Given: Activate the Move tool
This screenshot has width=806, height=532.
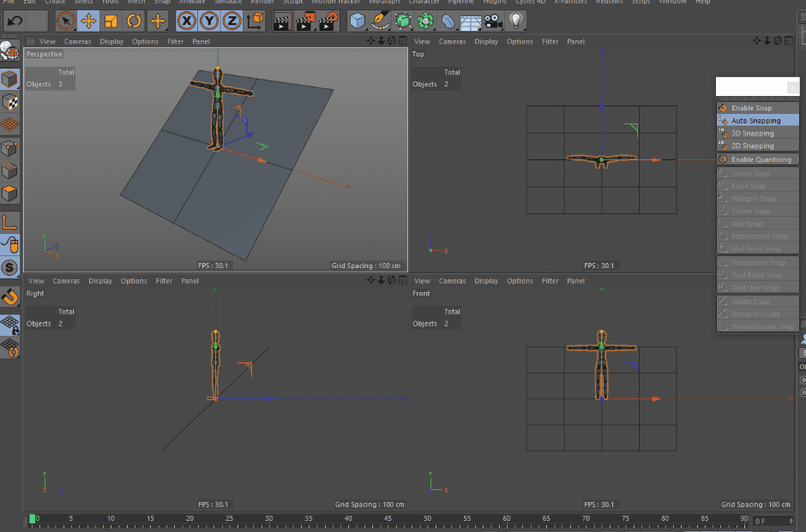Looking at the screenshot, I should [x=88, y=21].
